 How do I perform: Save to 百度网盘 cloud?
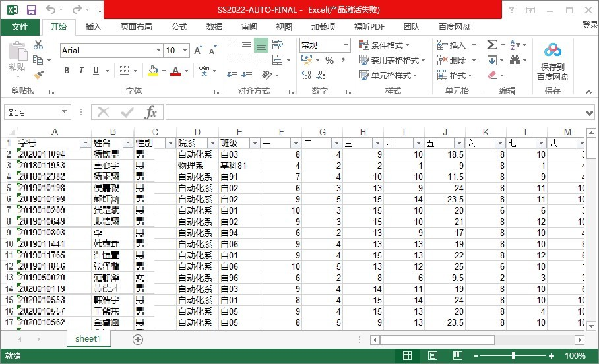click(x=552, y=60)
